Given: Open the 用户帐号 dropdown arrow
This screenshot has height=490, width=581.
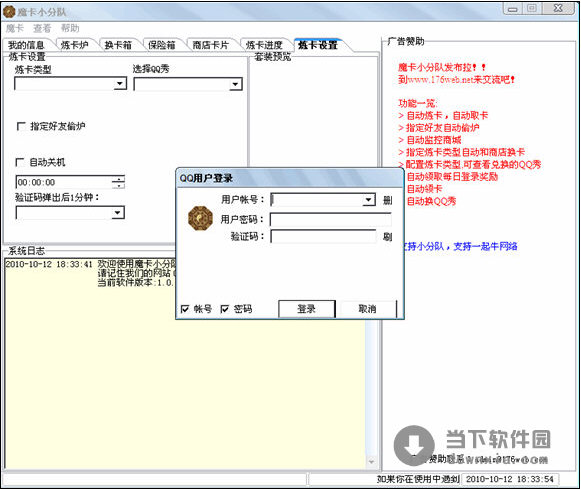Looking at the screenshot, I should point(369,200).
